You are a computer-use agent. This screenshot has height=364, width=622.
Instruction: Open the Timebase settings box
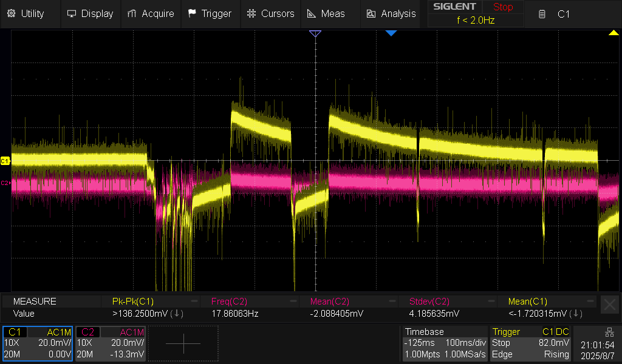[445, 343]
